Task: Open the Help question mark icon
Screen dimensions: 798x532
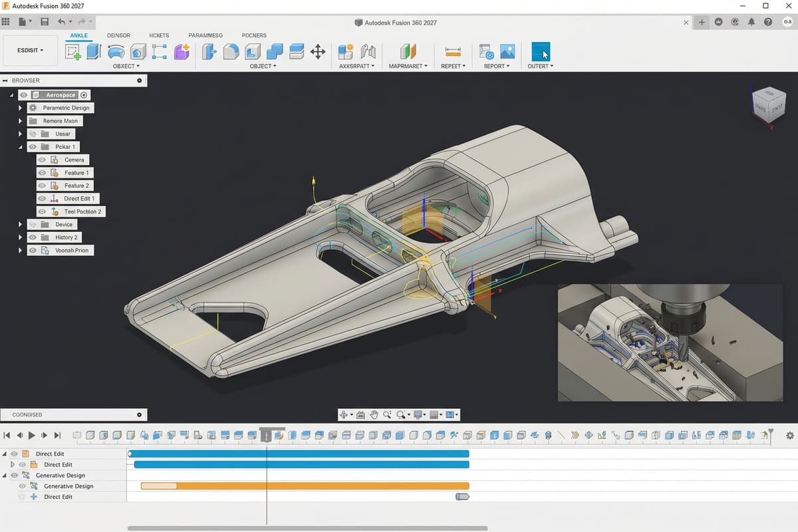Action: coord(768,22)
